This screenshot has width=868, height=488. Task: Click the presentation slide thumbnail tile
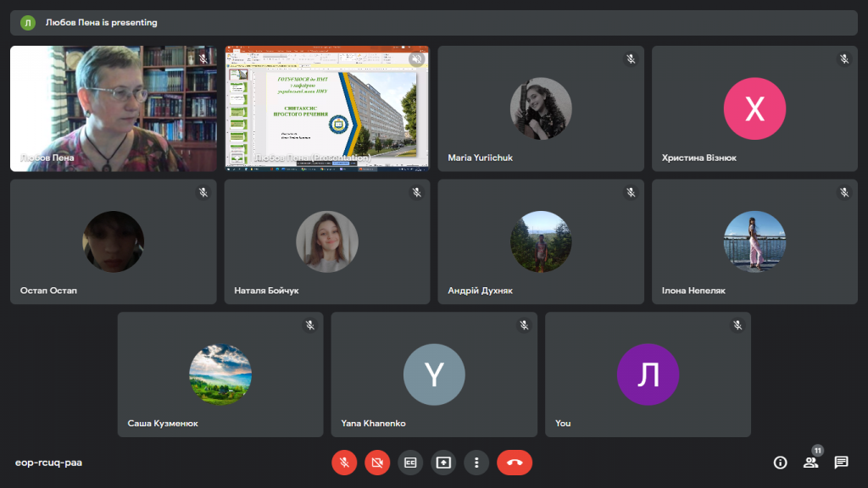click(x=327, y=108)
